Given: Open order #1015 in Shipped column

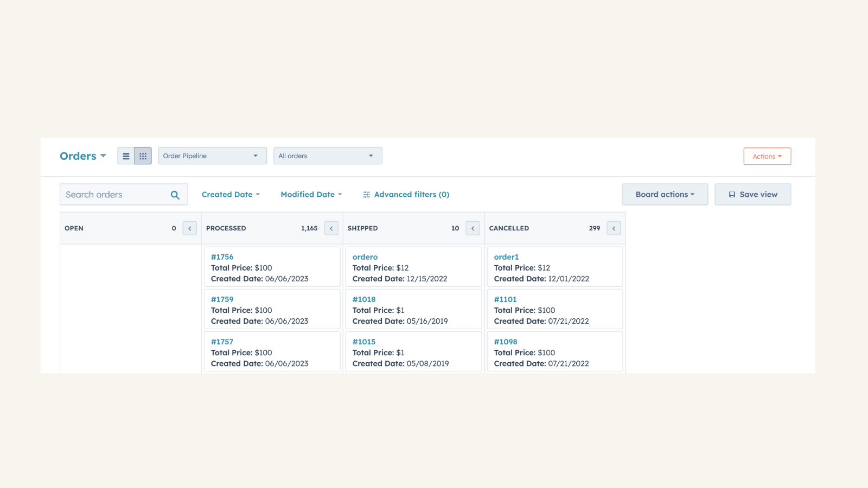Looking at the screenshot, I should tap(364, 342).
